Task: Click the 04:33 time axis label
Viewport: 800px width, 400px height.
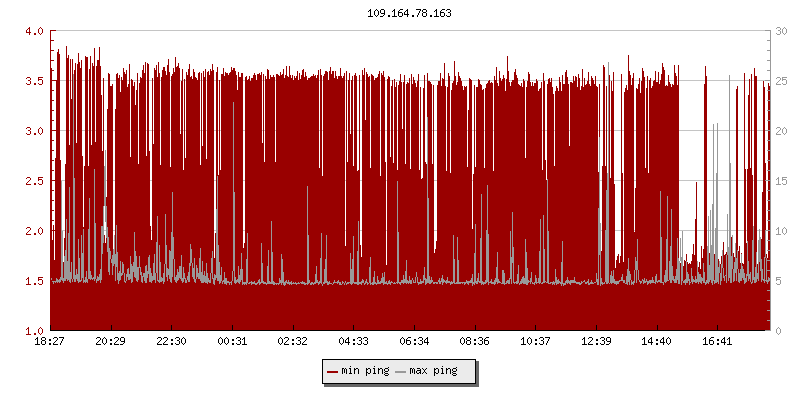Action: (353, 342)
